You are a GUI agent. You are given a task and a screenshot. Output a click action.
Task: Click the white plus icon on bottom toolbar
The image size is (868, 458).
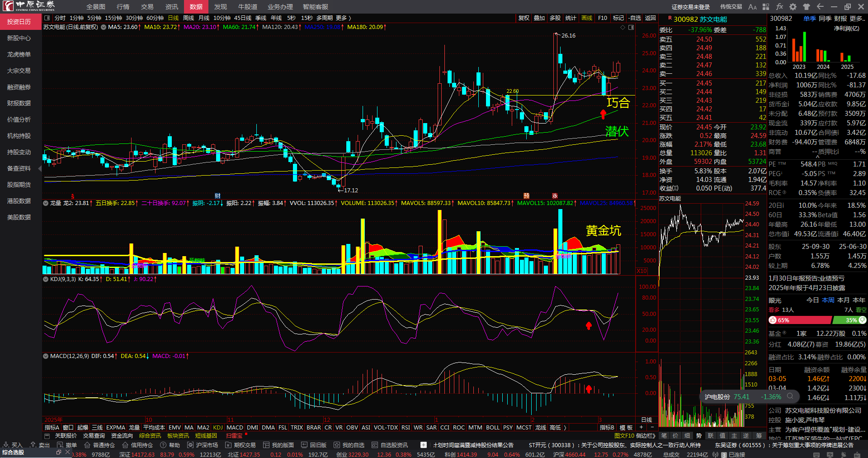point(424,445)
